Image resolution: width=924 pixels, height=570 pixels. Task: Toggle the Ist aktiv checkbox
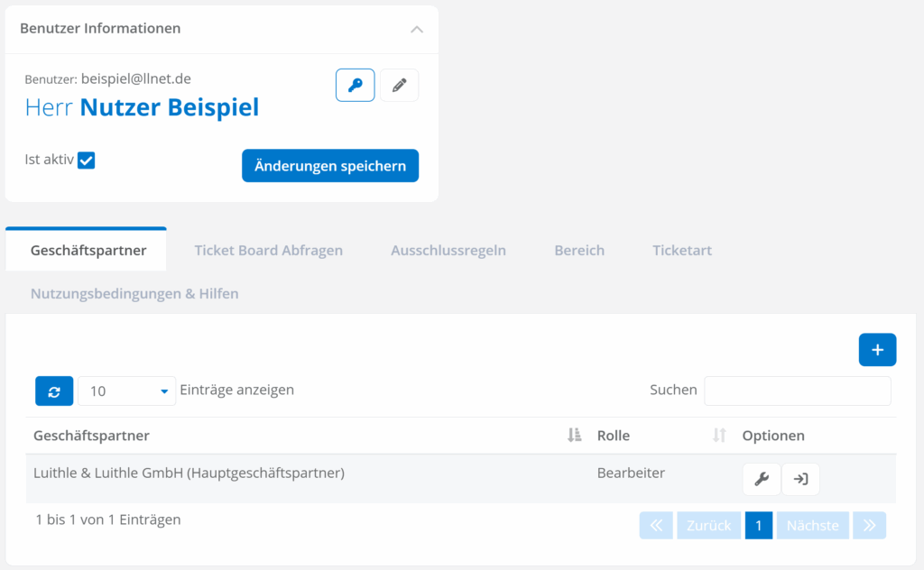pos(87,161)
